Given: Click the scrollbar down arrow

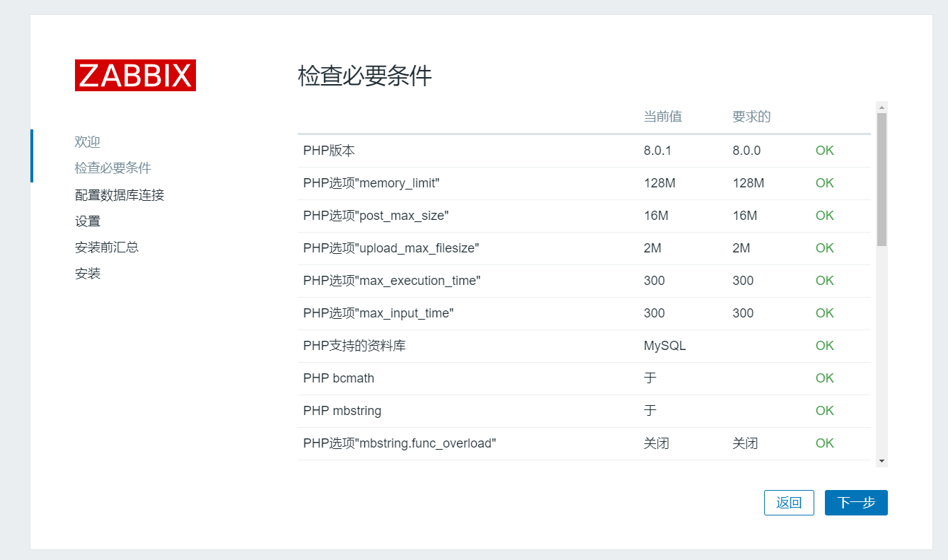Looking at the screenshot, I should (881, 460).
